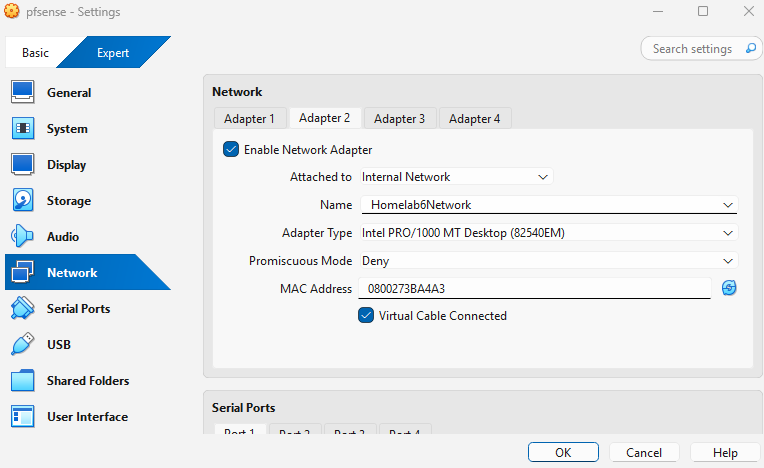Screen dimensions: 764x468
Task: Select the Expert mode tab
Action: pos(113,52)
